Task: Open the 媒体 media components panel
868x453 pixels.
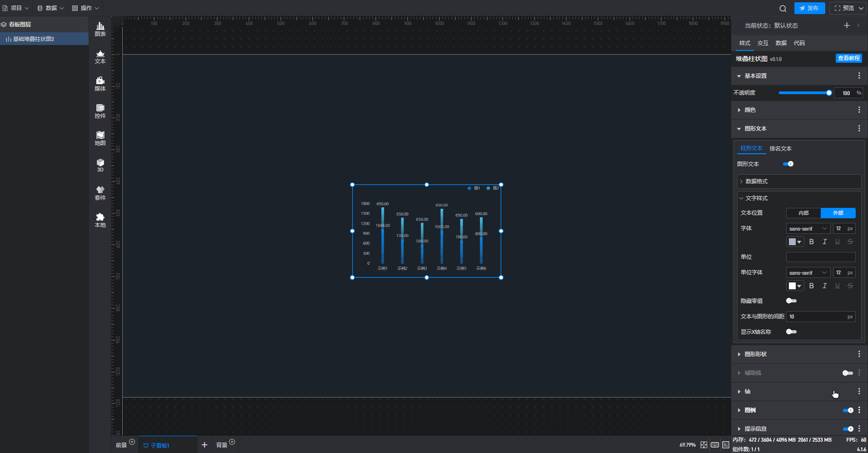Action: pyautogui.click(x=100, y=84)
